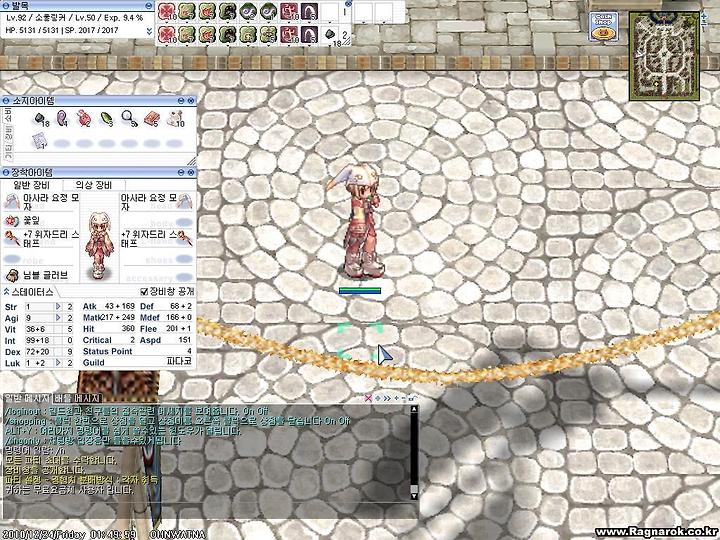This screenshot has height=540, width=720.
Task: Raise Luk with its arrow button
Action: [x=58, y=363]
